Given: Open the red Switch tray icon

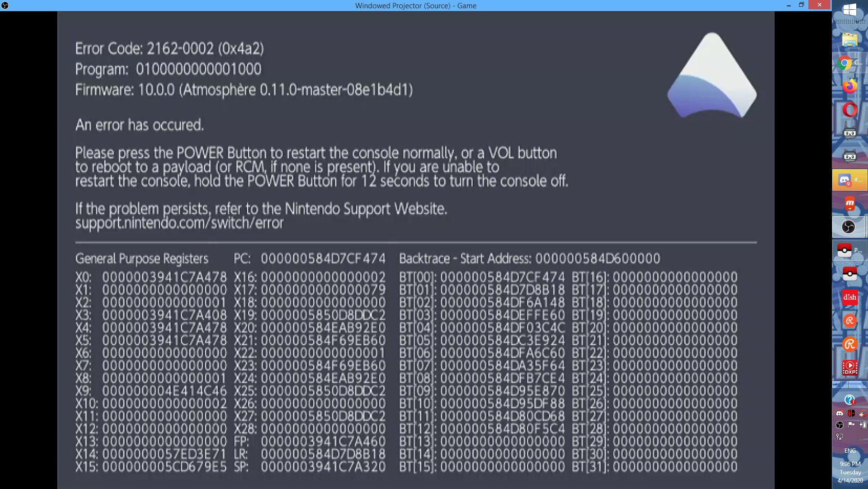Looking at the screenshot, I should 851,413.
